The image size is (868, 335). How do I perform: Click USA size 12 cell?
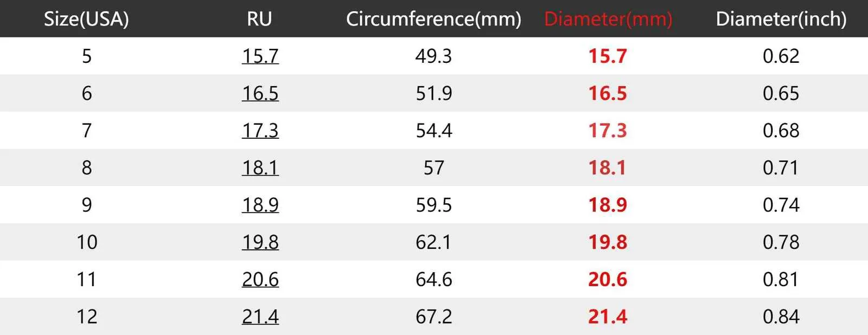point(87,317)
